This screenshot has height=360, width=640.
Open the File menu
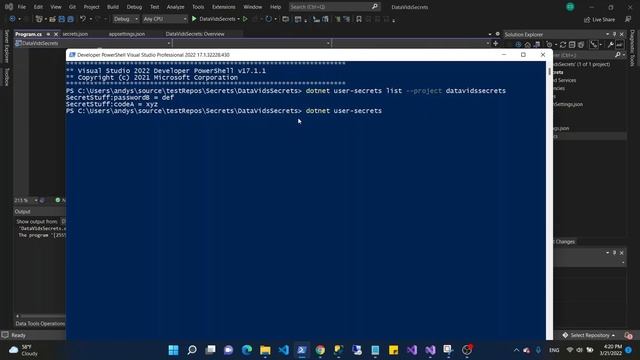point(22,7)
